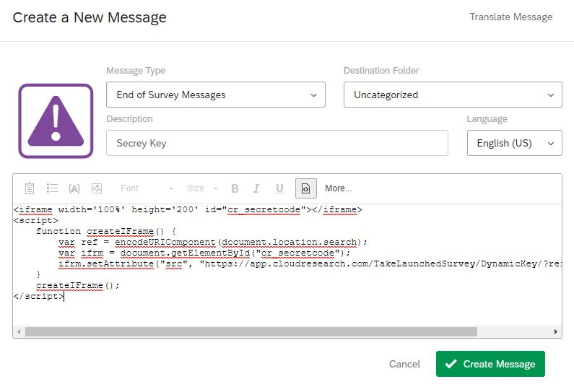The image size is (574, 392).
Task: Toggle underline formatting
Action: click(x=279, y=188)
